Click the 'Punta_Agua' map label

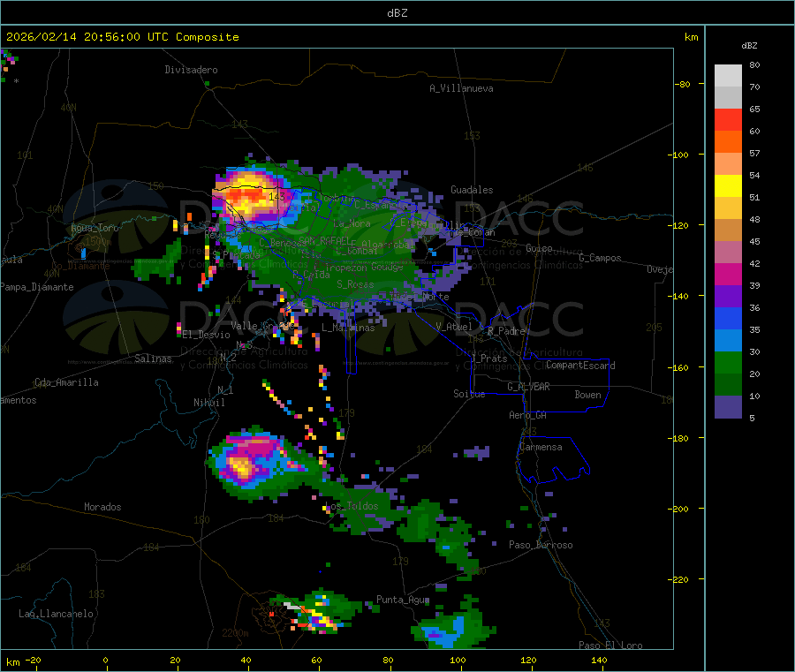click(x=403, y=600)
